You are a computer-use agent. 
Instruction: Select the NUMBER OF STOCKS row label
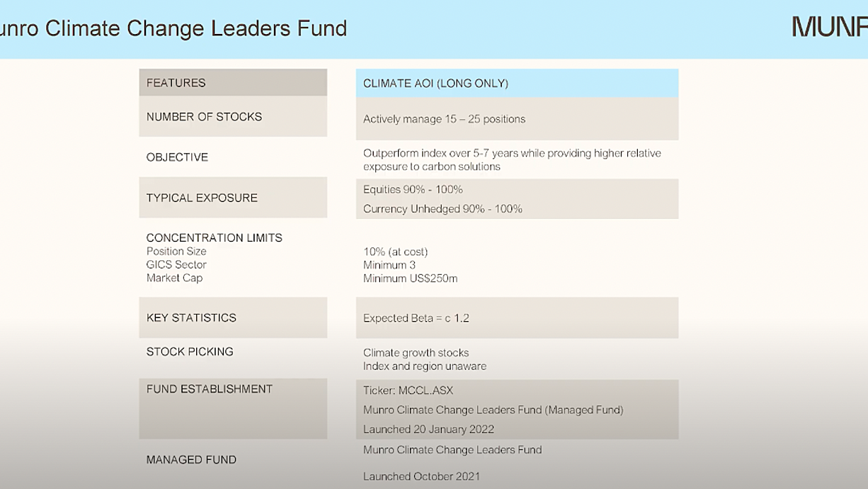(x=204, y=116)
